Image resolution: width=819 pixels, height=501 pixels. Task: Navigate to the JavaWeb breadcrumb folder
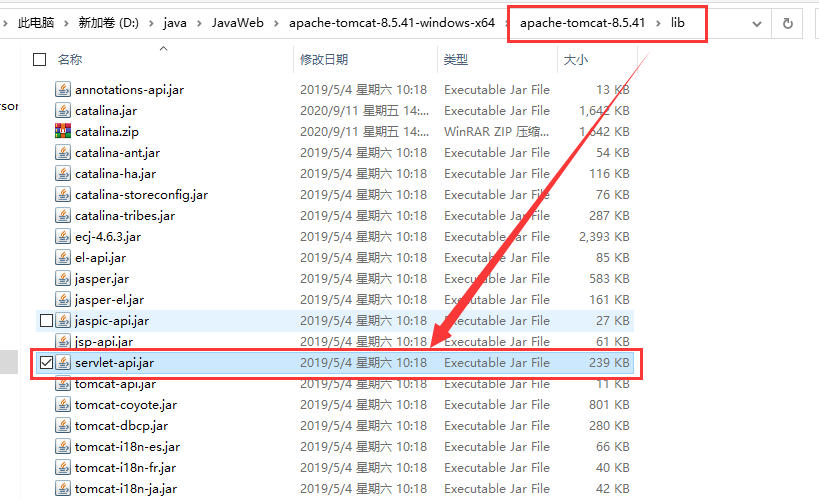[x=238, y=23]
